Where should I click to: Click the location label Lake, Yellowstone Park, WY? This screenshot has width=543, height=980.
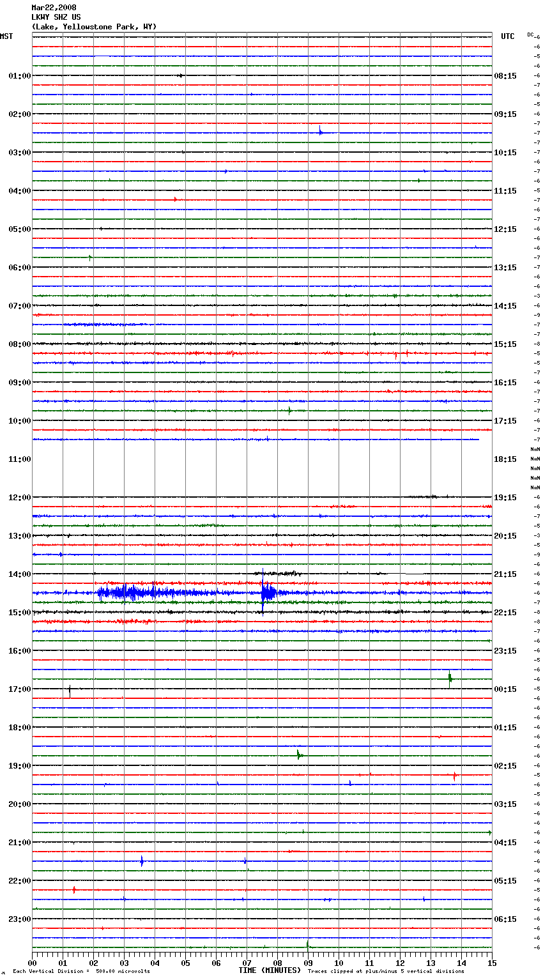pos(94,27)
